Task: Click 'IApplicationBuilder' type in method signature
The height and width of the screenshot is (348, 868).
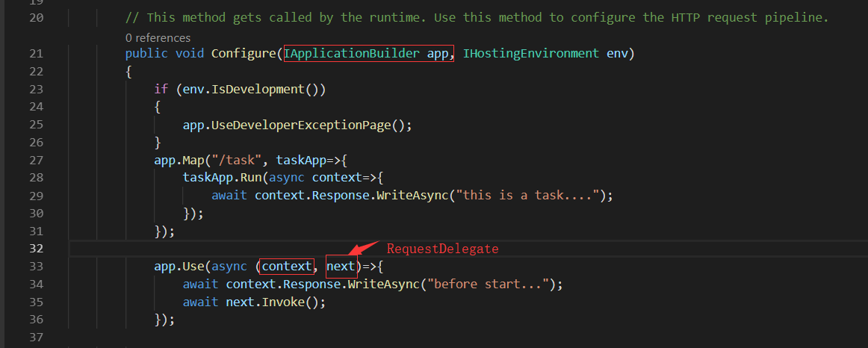Action: 352,54
